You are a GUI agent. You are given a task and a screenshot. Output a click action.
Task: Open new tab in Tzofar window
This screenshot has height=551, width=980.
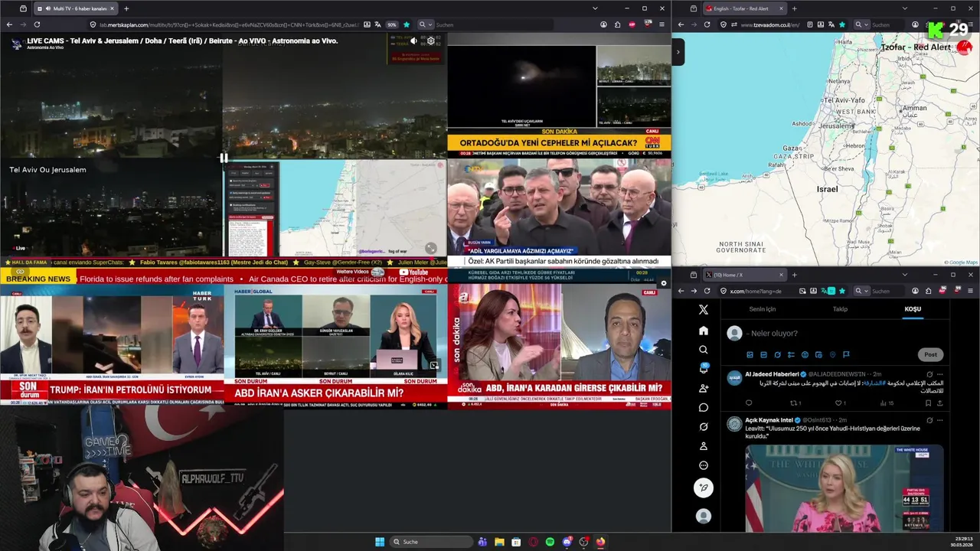[x=794, y=8]
